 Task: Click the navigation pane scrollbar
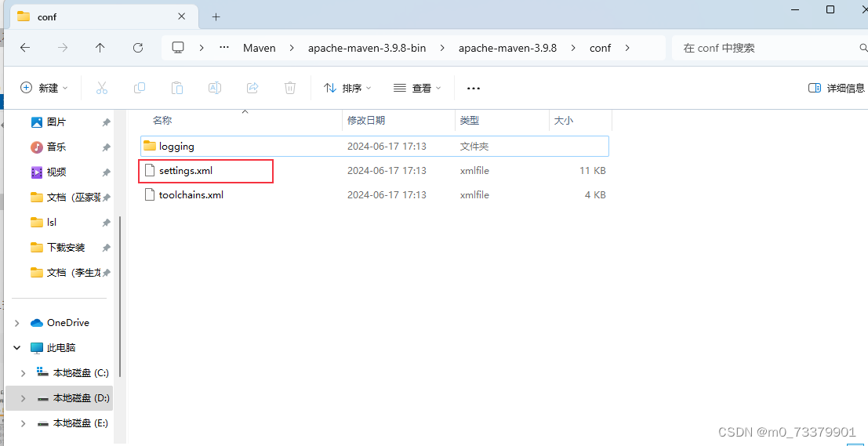tap(120, 296)
